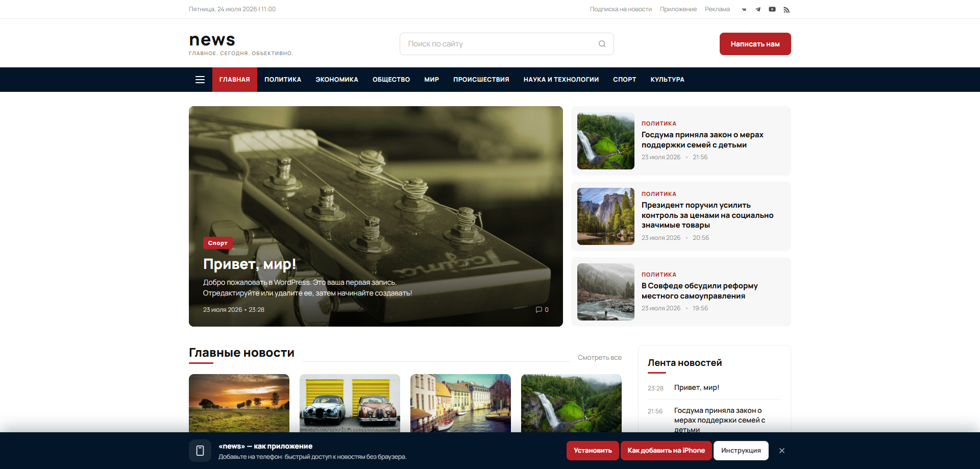Open the RSS feed icon
This screenshot has height=469, width=980.
click(787, 10)
